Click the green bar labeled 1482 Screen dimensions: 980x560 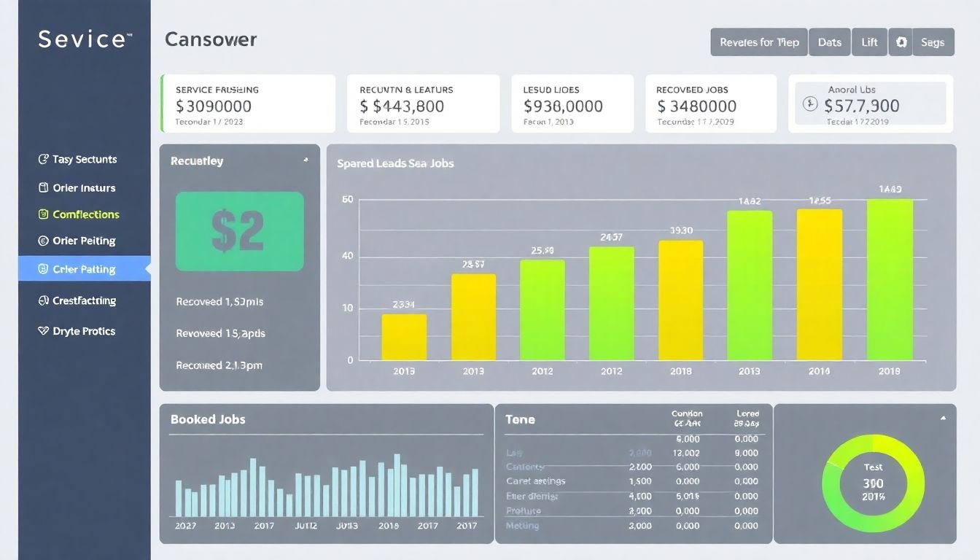750,286
